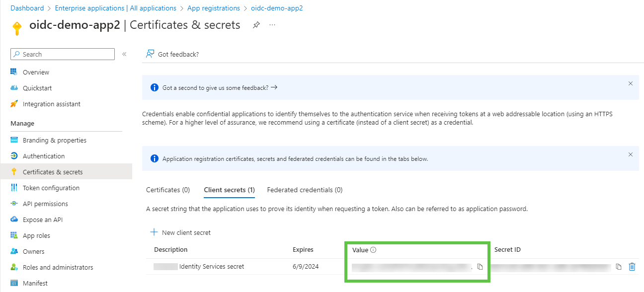Click the Quickstart cloud icon

[x=14, y=88]
